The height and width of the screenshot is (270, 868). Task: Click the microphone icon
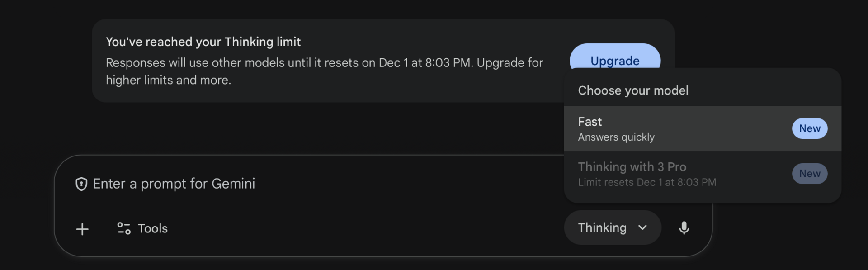click(684, 228)
